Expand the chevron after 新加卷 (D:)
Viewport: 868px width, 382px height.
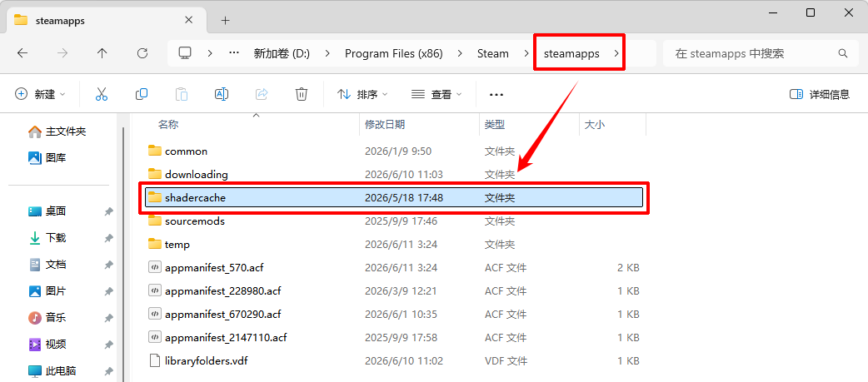pyautogui.click(x=327, y=53)
